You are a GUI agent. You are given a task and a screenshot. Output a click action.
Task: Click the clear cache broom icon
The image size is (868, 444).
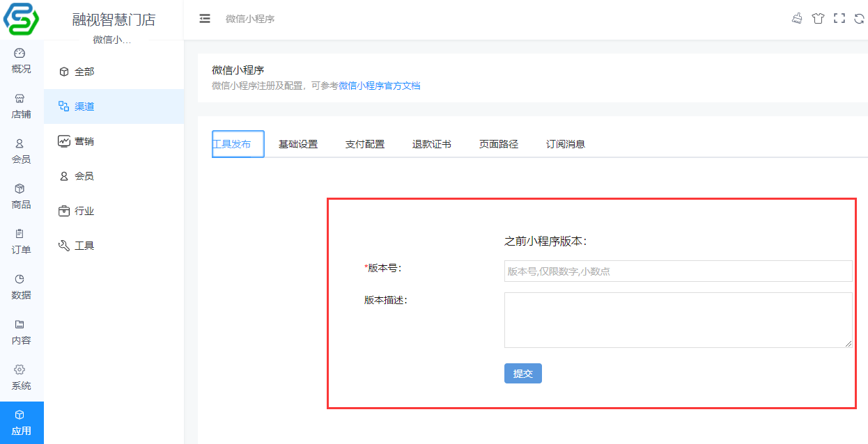tap(797, 19)
